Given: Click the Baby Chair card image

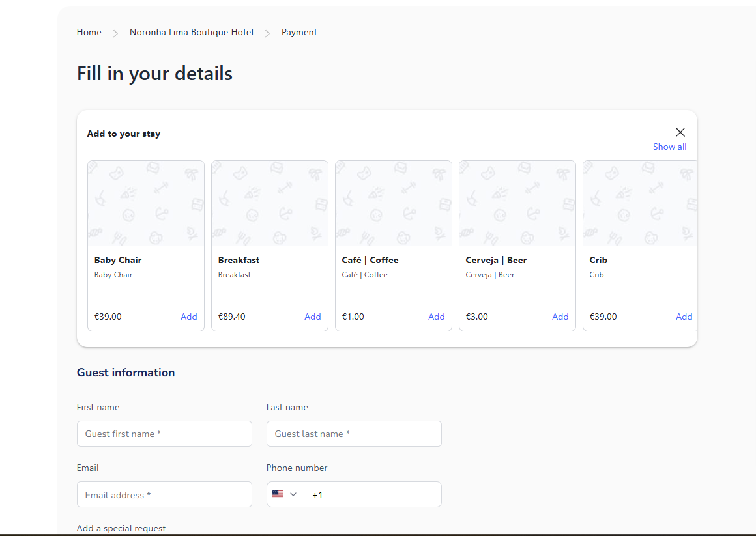Looking at the screenshot, I should [146, 203].
